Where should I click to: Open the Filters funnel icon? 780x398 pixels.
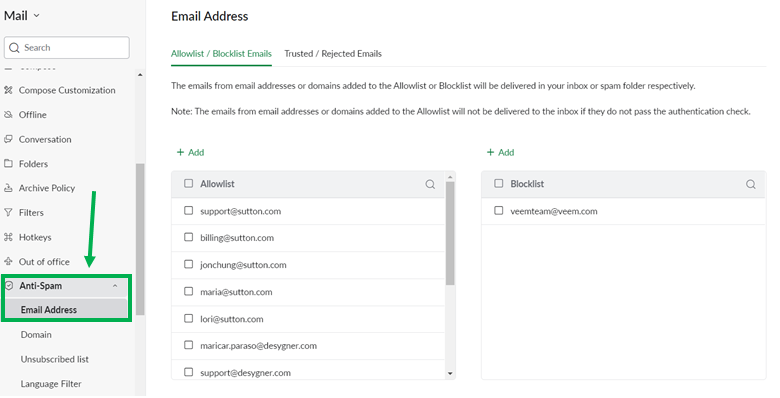point(8,212)
